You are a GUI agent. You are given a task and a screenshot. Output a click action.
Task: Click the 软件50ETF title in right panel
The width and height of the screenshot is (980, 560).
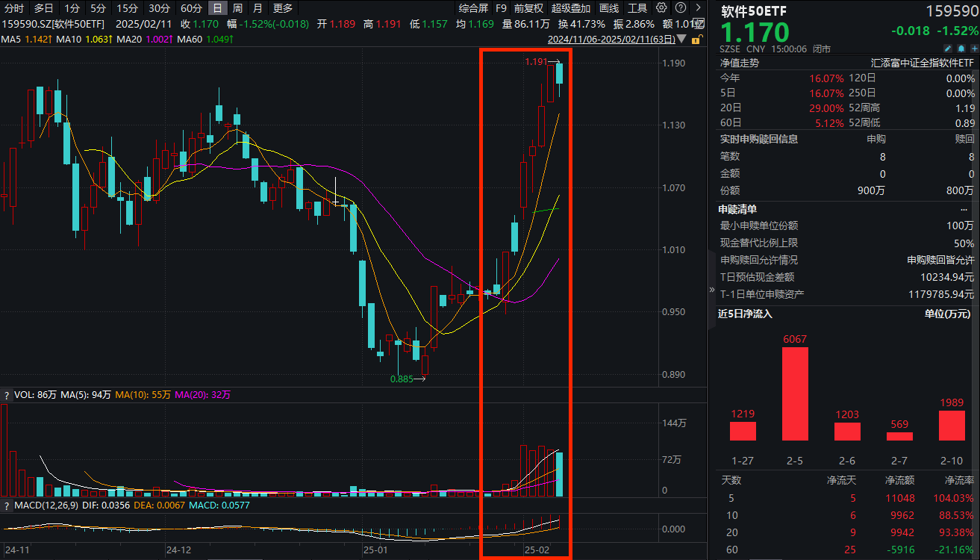(753, 11)
